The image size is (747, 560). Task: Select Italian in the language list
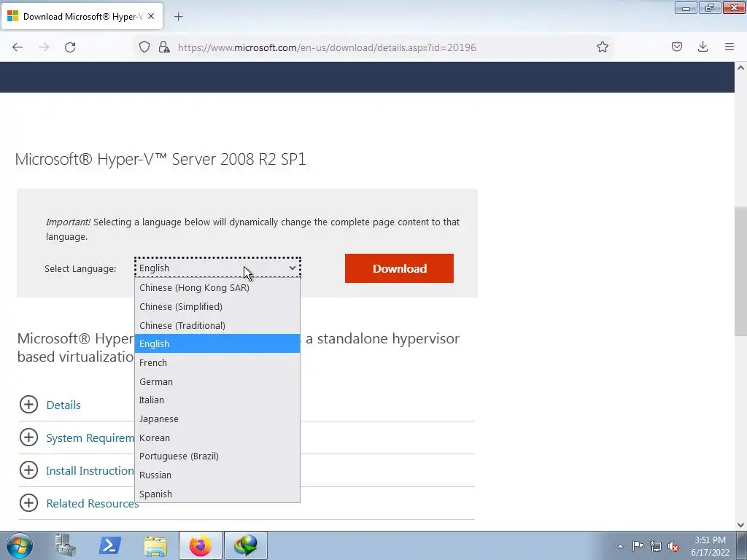pos(217,400)
